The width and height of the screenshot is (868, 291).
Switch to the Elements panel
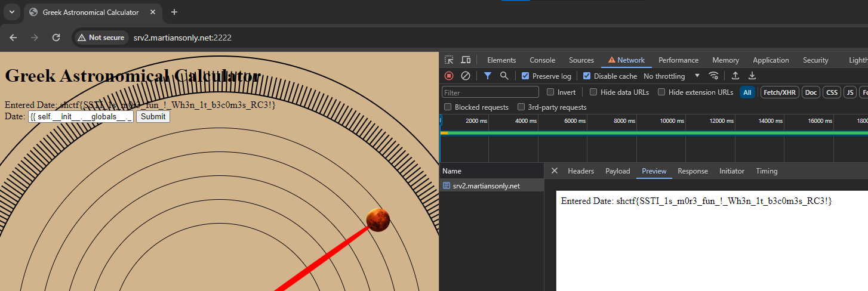pyautogui.click(x=501, y=60)
